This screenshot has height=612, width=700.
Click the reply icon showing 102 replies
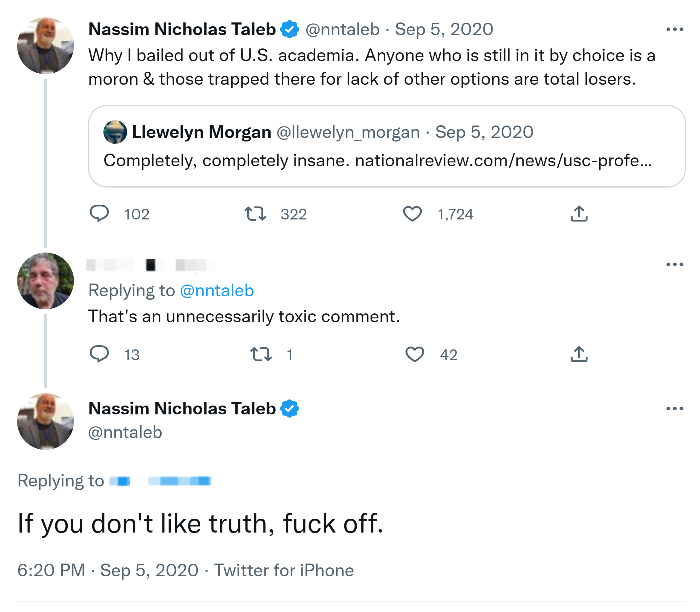coord(99,214)
